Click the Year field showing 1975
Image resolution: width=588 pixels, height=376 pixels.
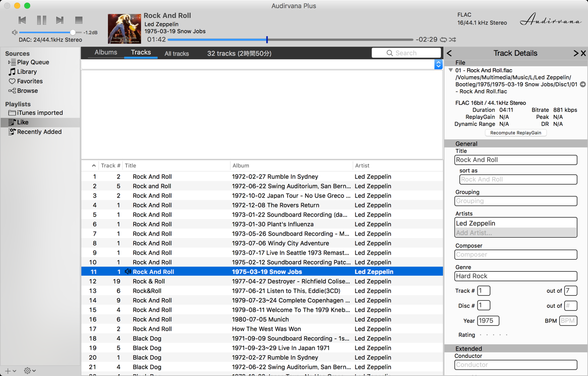point(488,321)
